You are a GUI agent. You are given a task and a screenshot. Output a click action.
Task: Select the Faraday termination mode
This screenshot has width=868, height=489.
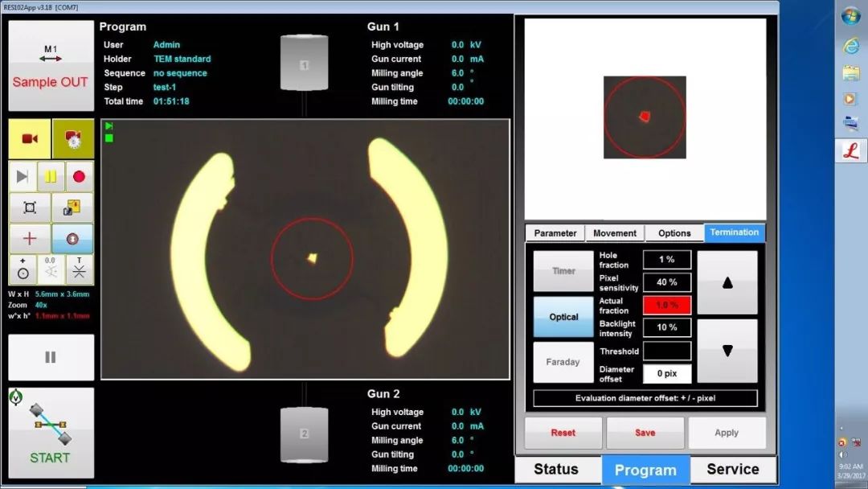563,362
